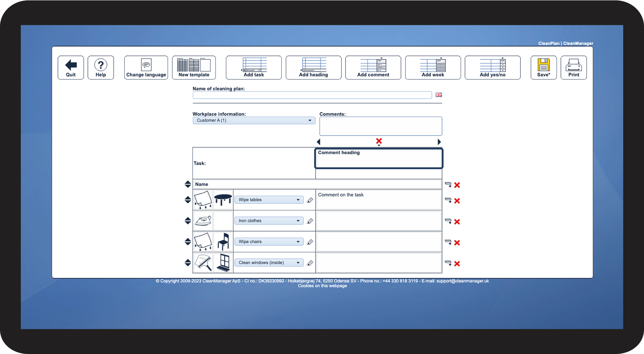Click the chair pictogram in Wipe chairs row
Image resolution: width=644 pixels, height=354 pixels.
[223, 242]
